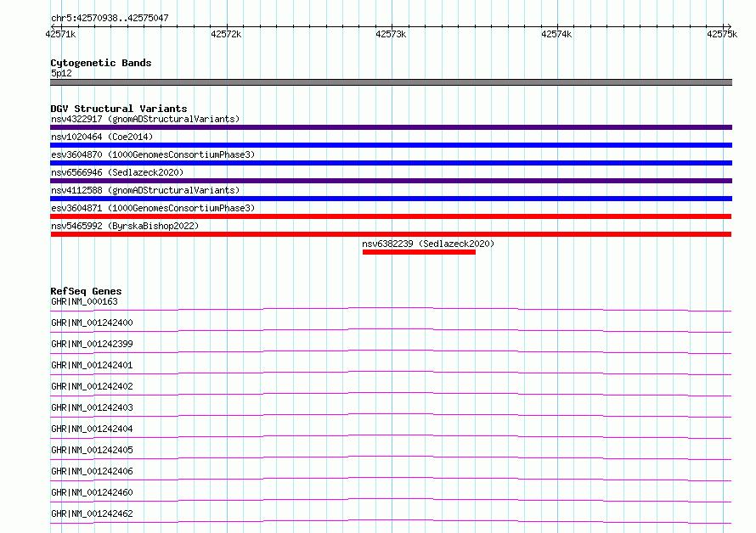Click the 42571k ruler tick label
756x533 pixels.
pyautogui.click(x=60, y=34)
